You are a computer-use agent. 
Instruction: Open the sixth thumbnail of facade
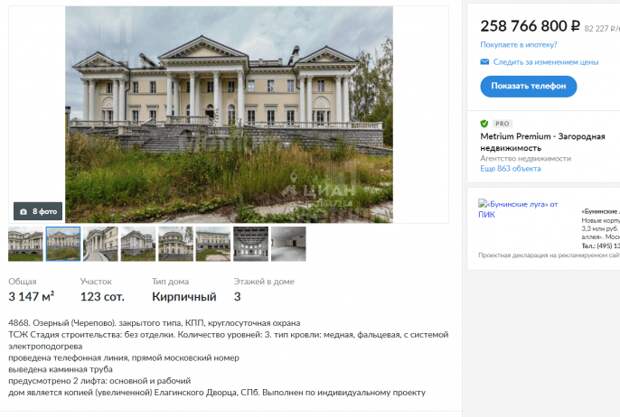[x=213, y=244]
